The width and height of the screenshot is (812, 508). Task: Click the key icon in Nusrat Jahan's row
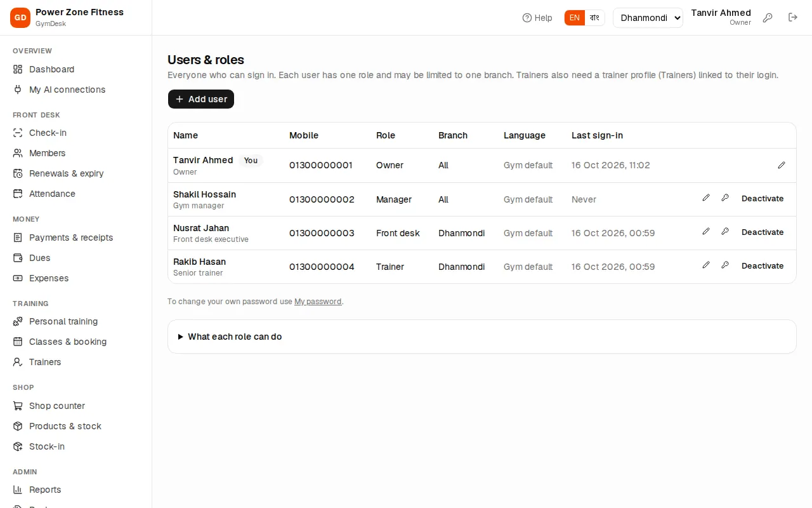click(725, 232)
